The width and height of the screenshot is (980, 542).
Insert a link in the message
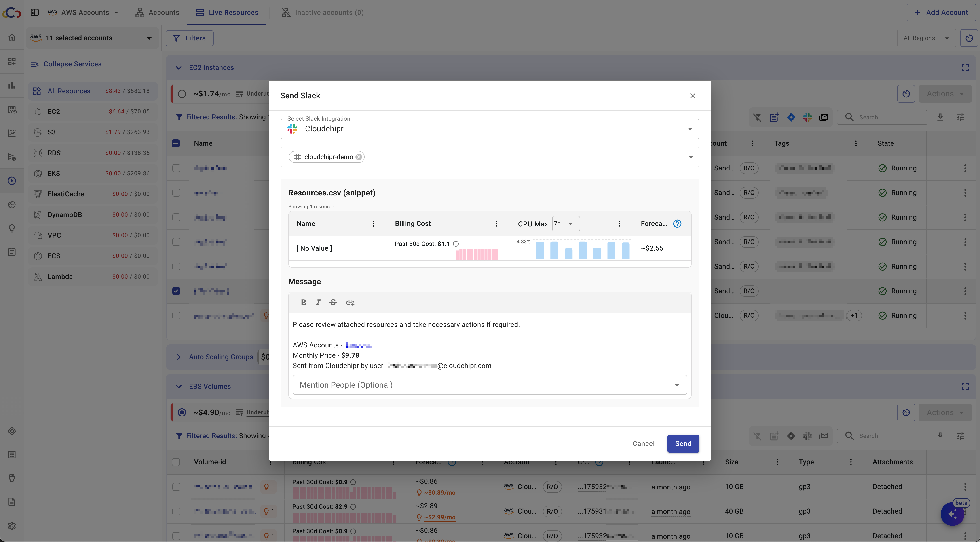point(350,303)
